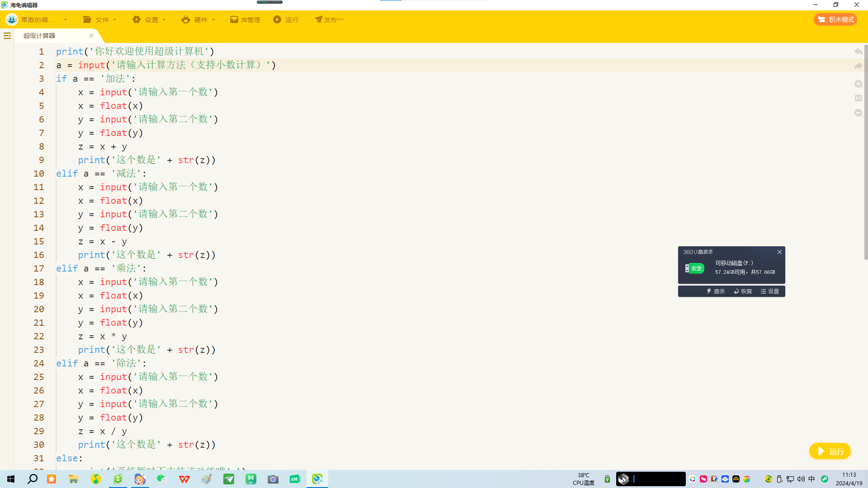868x488 pixels.
Task: Click code line 1 print statement
Action: coord(135,52)
